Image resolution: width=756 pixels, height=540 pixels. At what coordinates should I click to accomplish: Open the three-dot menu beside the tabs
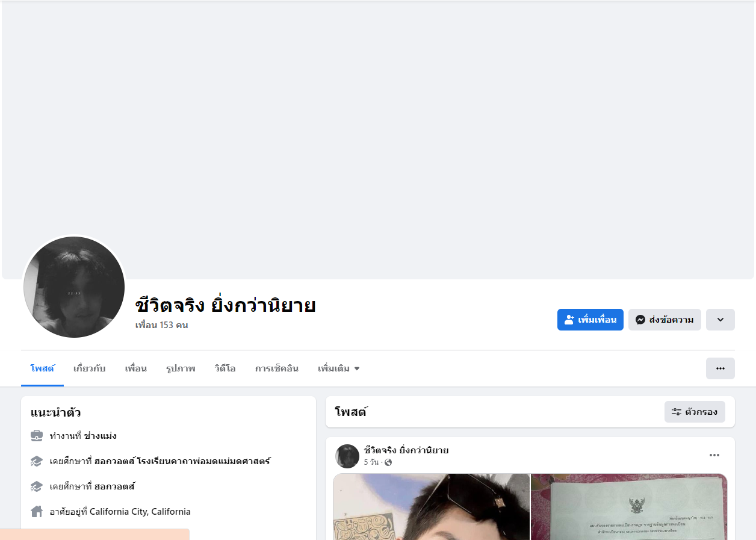[720, 368]
